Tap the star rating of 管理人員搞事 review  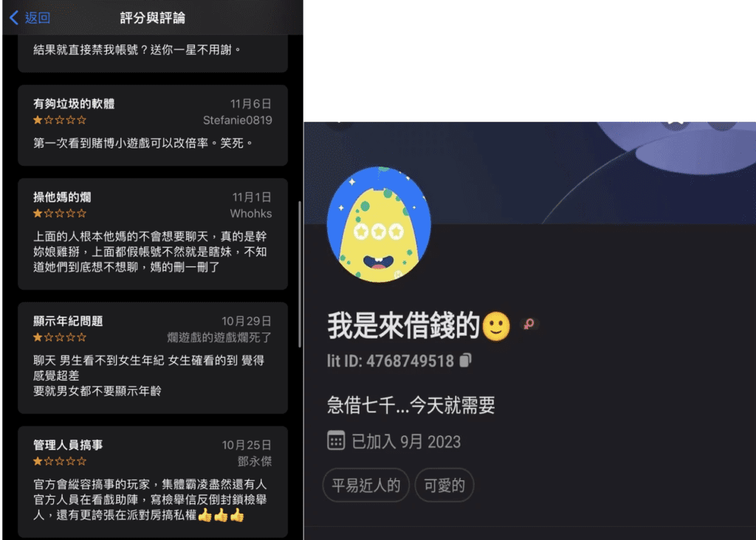[x=59, y=461]
